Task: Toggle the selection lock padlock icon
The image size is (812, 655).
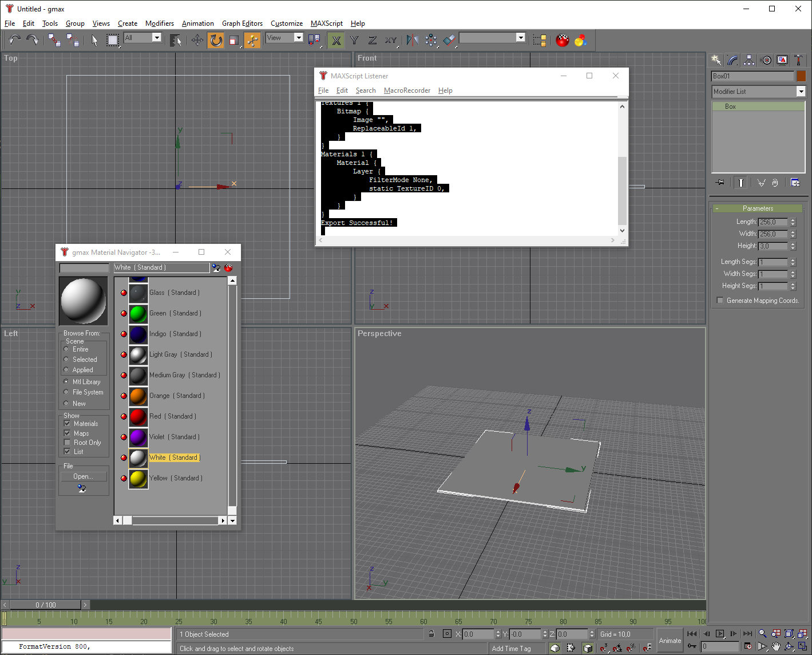Action: (431, 634)
